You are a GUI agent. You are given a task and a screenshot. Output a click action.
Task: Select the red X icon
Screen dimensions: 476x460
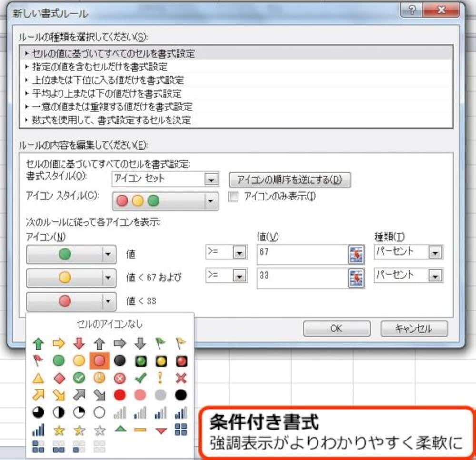pos(181,378)
